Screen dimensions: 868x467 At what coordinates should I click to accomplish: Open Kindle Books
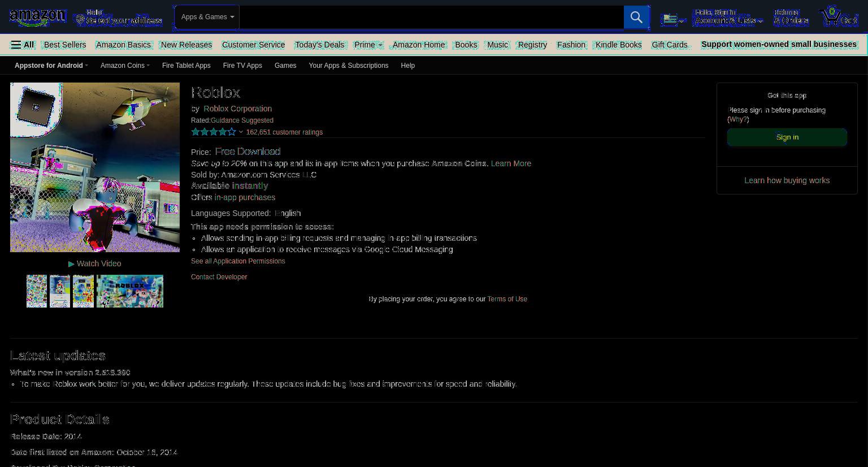pyautogui.click(x=618, y=45)
